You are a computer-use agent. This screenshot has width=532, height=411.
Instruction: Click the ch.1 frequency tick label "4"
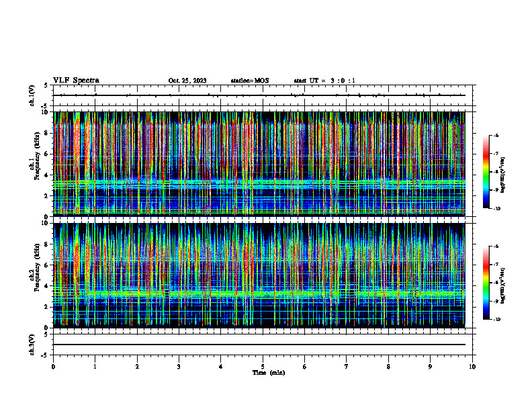tap(47, 175)
